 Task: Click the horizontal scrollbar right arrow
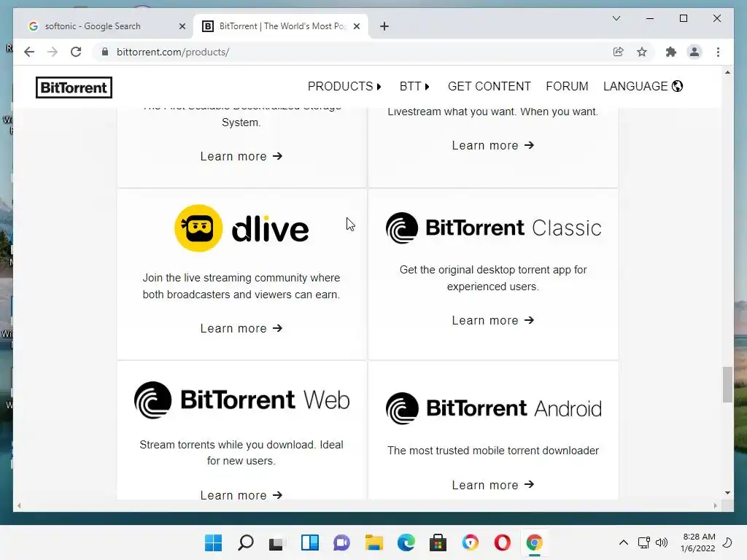[716, 506]
